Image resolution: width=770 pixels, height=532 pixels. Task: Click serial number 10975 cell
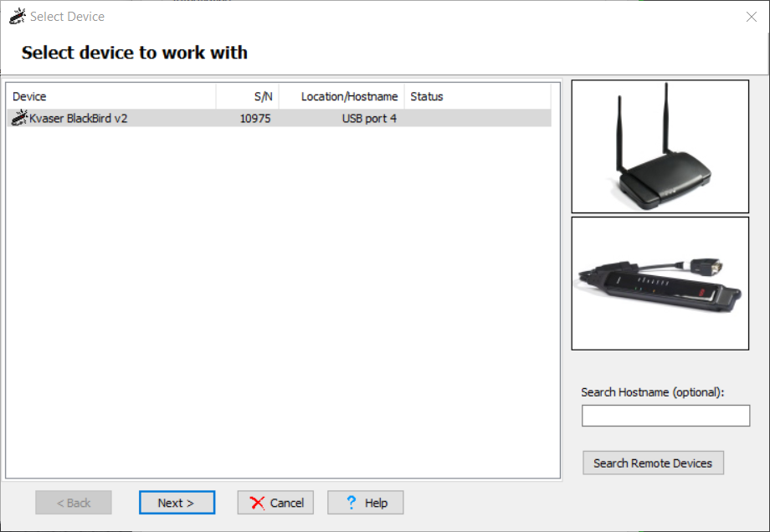point(255,118)
